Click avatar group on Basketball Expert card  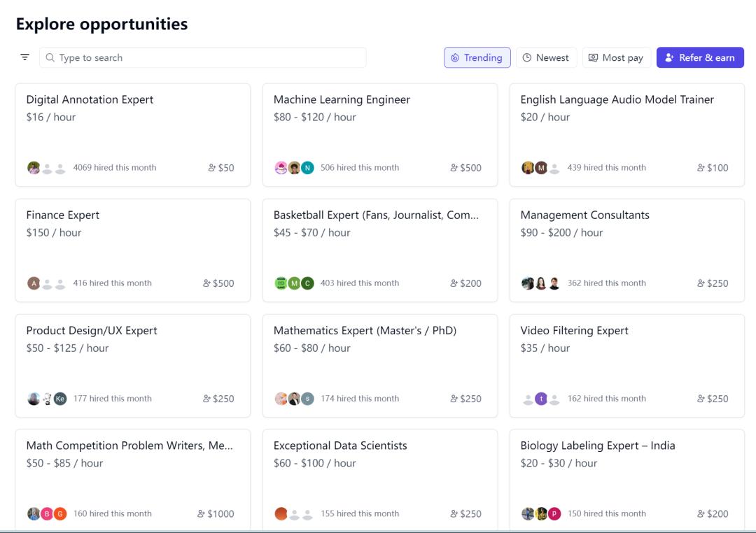[x=294, y=283]
